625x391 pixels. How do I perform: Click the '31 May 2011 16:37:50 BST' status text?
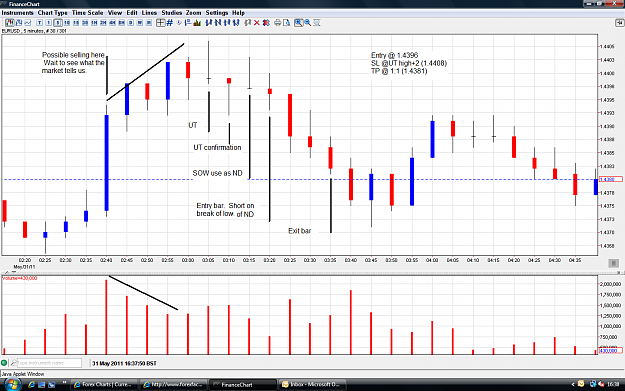124,363
